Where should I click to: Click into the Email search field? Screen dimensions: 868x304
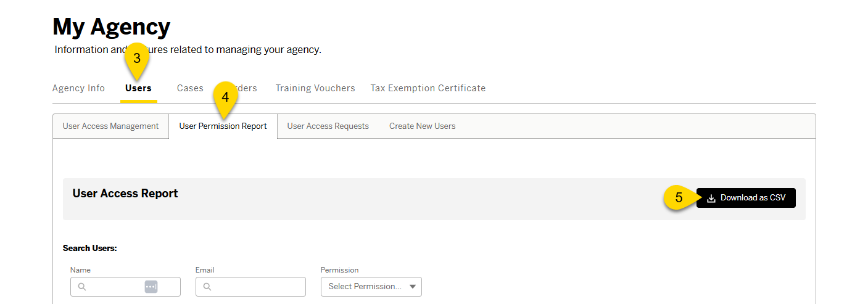pos(257,287)
